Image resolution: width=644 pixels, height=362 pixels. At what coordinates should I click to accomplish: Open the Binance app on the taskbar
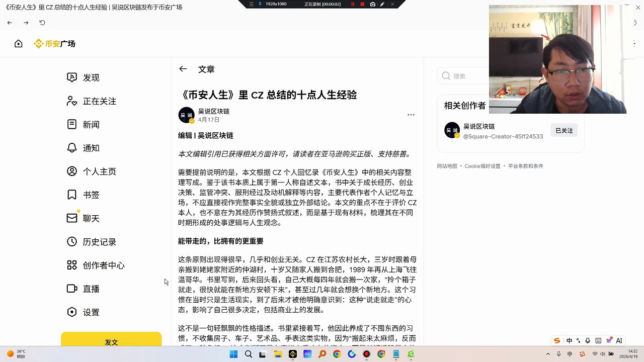(x=293, y=354)
